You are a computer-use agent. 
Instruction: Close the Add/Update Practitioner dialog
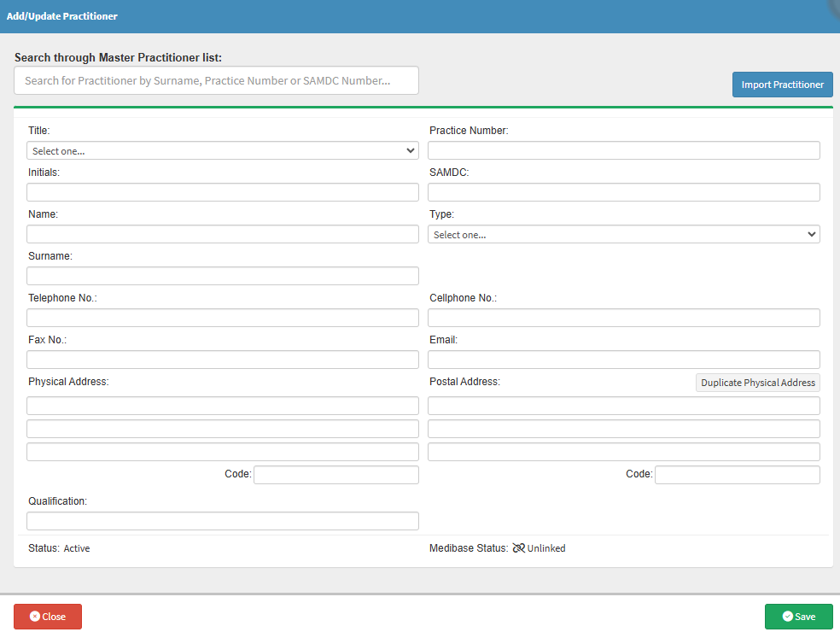coord(48,617)
